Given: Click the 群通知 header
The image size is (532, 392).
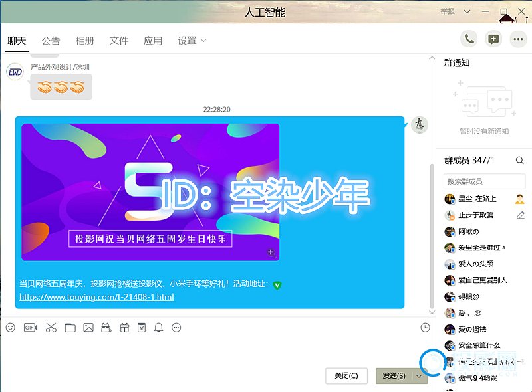Looking at the screenshot, I should pos(457,62).
